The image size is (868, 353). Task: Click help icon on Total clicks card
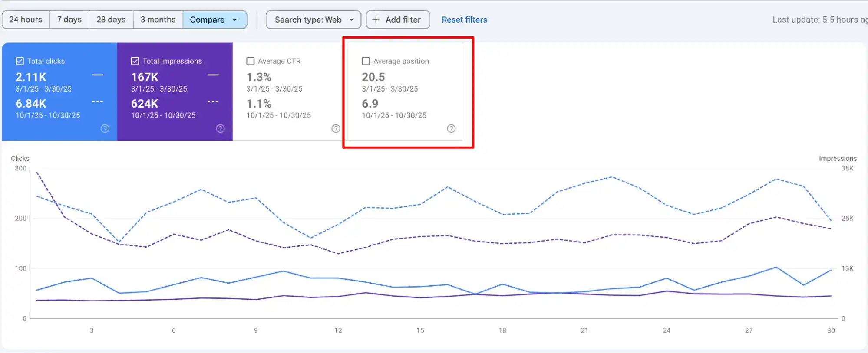pyautogui.click(x=105, y=129)
